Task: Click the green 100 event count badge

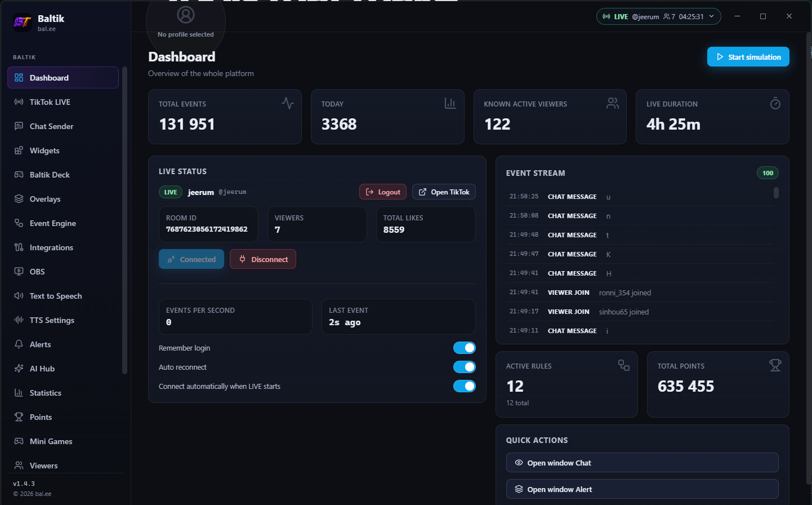Action: [768, 173]
